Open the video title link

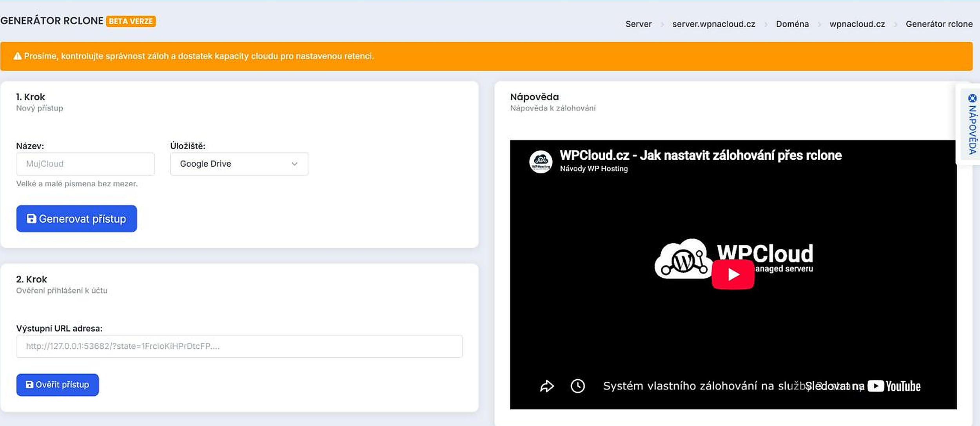tap(701, 155)
